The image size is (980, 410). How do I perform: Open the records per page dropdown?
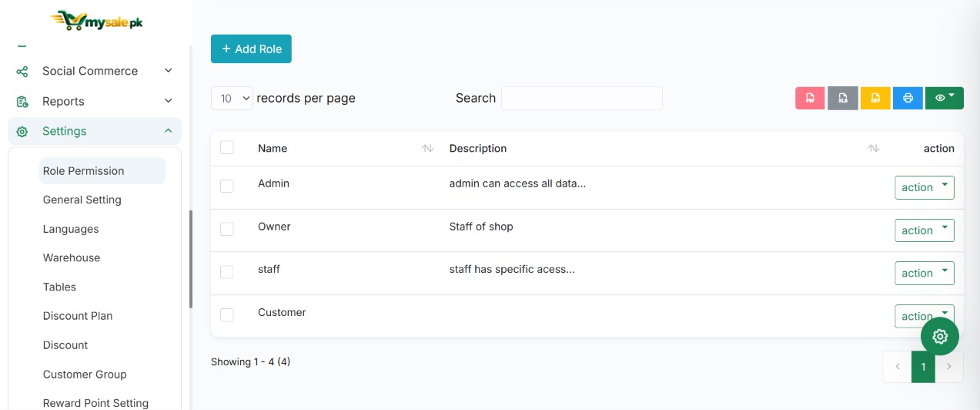(232, 98)
